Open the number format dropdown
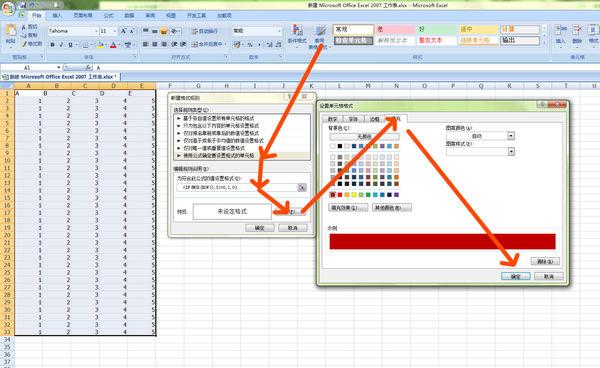600x368 pixels. [x=279, y=31]
